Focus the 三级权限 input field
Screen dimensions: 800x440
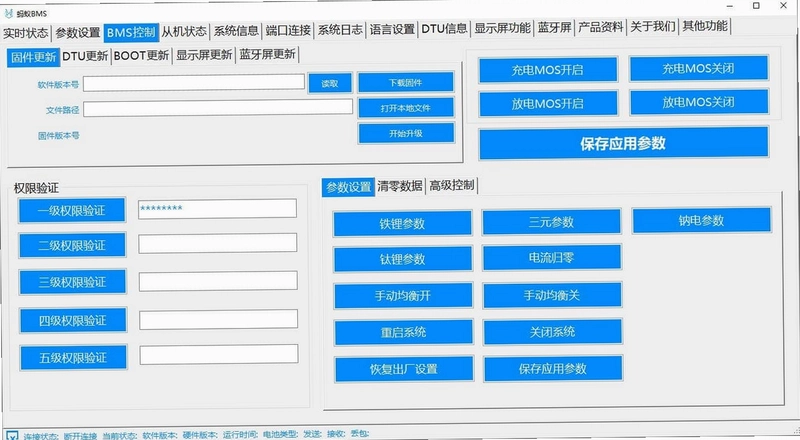(x=218, y=281)
